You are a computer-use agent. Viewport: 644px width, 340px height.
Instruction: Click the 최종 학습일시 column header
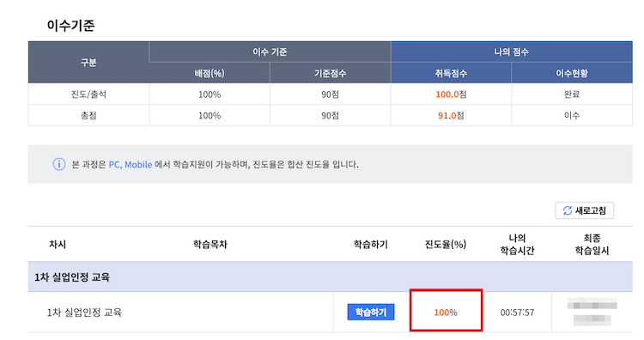pos(592,245)
